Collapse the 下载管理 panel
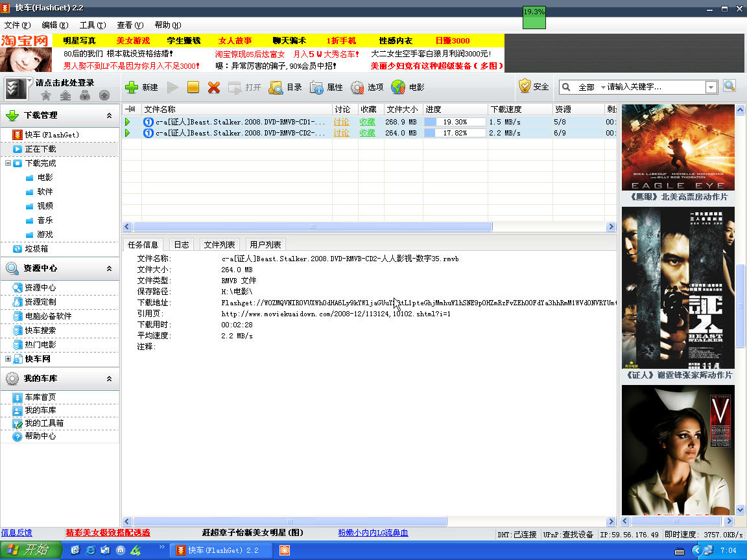This screenshot has height=560, width=747. pyautogui.click(x=109, y=116)
